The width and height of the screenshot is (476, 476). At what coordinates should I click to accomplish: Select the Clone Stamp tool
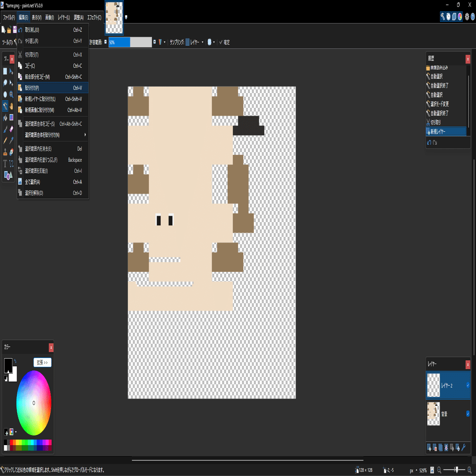point(5,152)
